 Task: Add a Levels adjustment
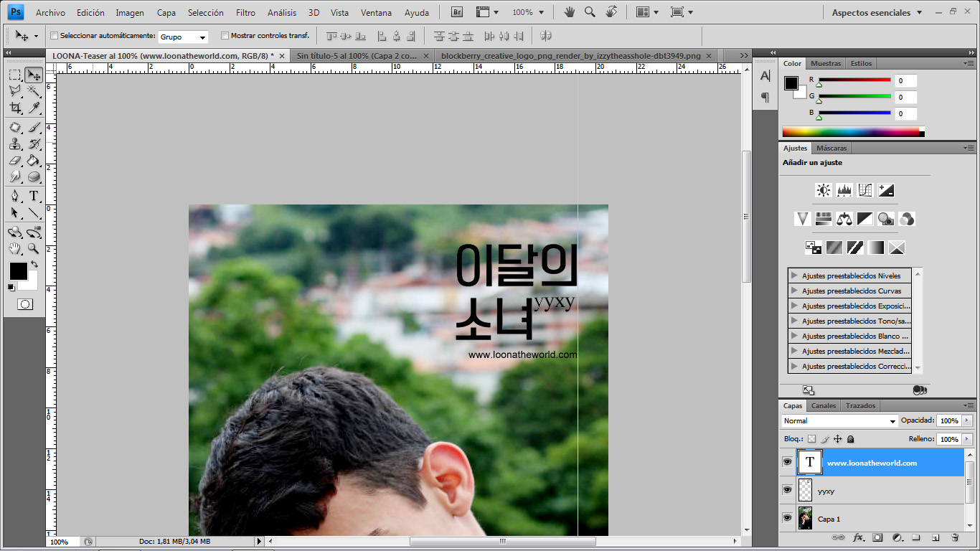point(844,190)
